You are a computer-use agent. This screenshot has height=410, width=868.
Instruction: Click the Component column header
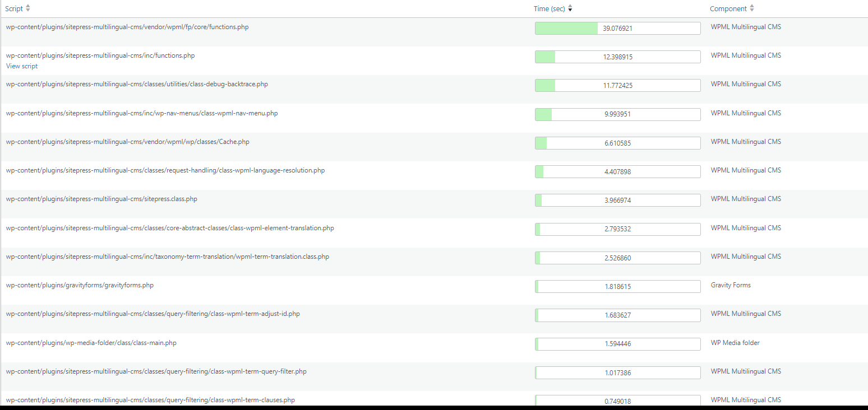tap(728, 8)
